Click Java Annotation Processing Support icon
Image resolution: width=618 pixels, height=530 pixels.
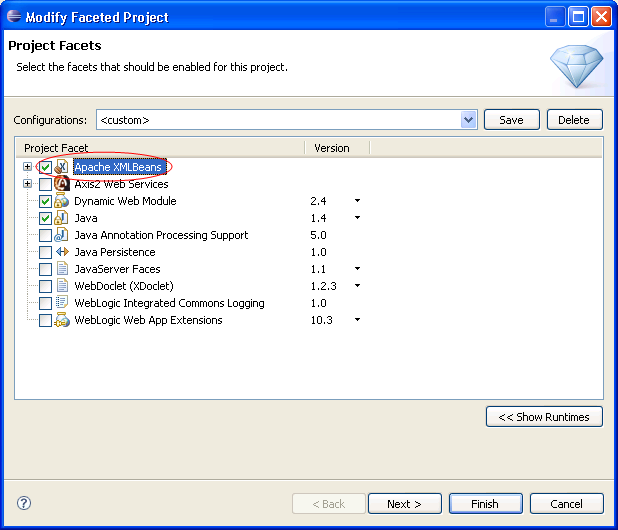(x=61, y=235)
